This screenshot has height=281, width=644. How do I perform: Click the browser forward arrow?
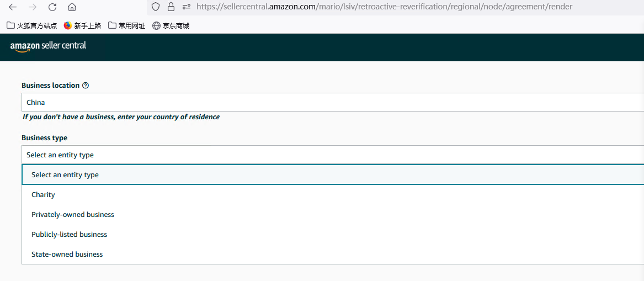33,7
